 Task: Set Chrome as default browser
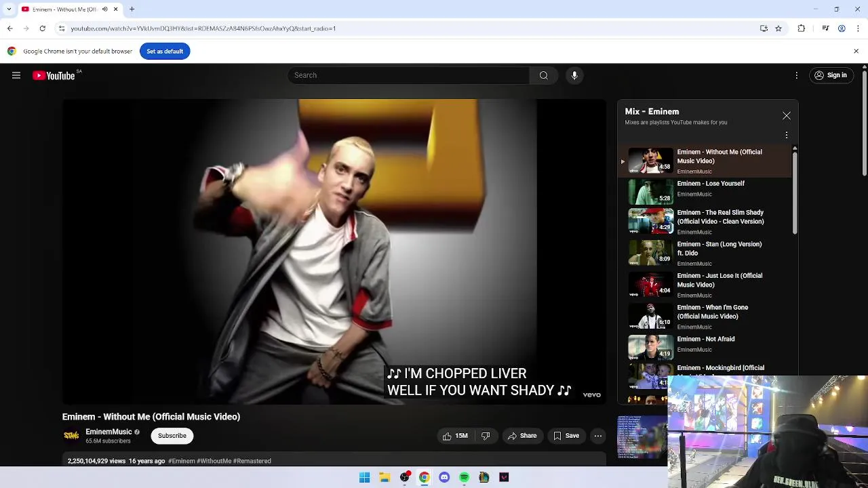(x=165, y=52)
